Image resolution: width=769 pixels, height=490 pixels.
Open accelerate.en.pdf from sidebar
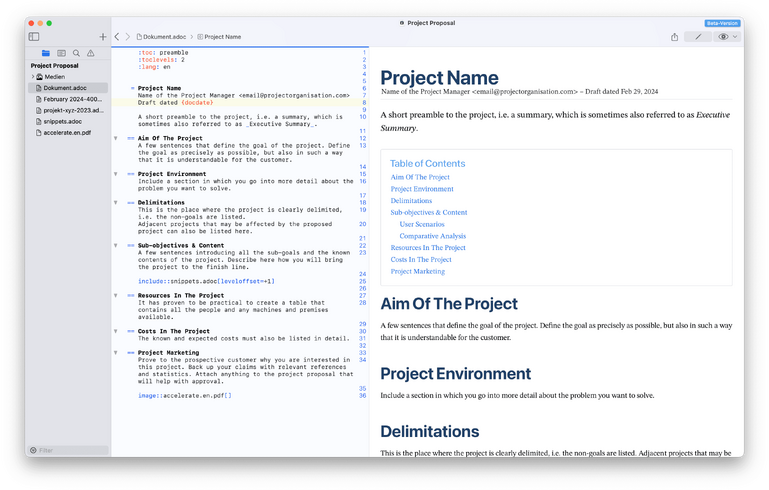(x=67, y=132)
